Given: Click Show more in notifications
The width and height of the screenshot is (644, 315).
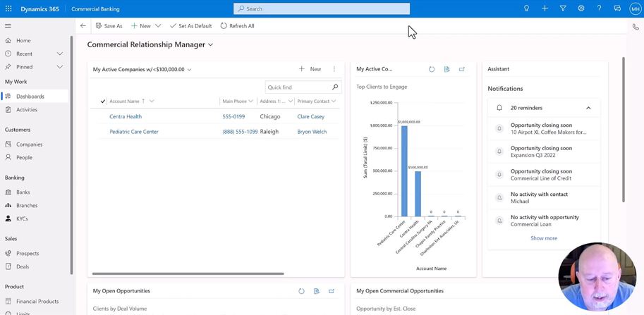Looking at the screenshot, I should coord(544,238).
